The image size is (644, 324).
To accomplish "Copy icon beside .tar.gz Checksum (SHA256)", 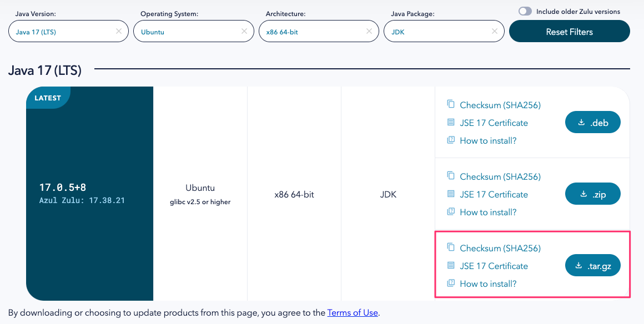I will (x=451, y=247).
